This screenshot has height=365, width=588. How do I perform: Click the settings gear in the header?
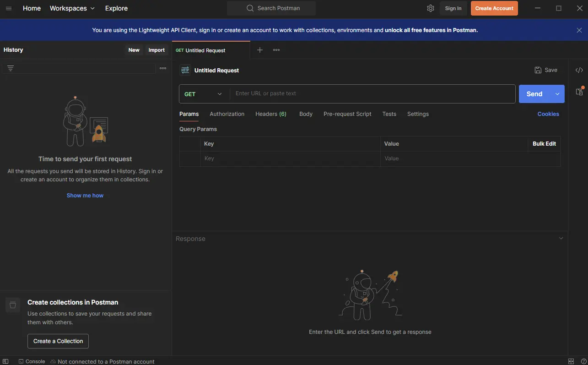[x=430, y=8]
